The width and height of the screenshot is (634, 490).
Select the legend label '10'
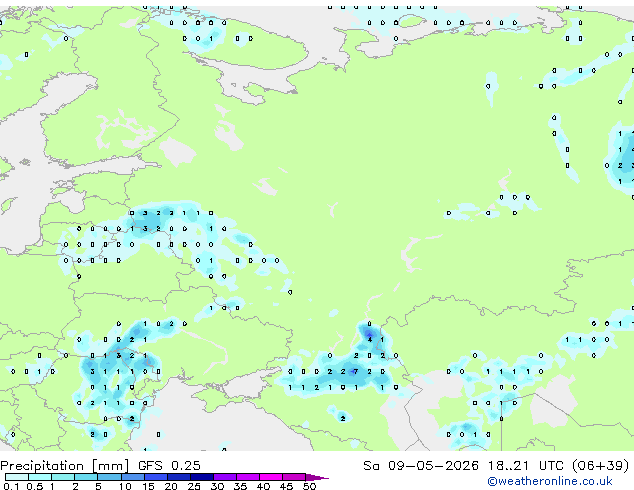pos(125,486)
